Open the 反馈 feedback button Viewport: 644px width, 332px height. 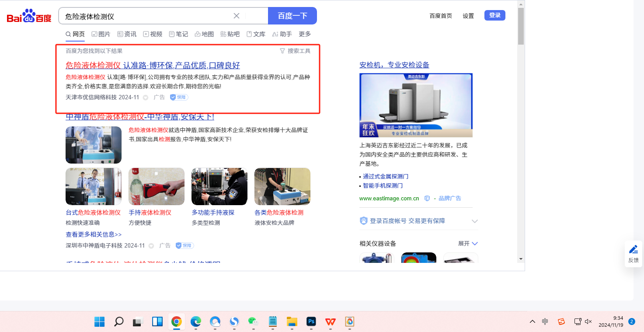pyautogui.click(x=634, y=254)
